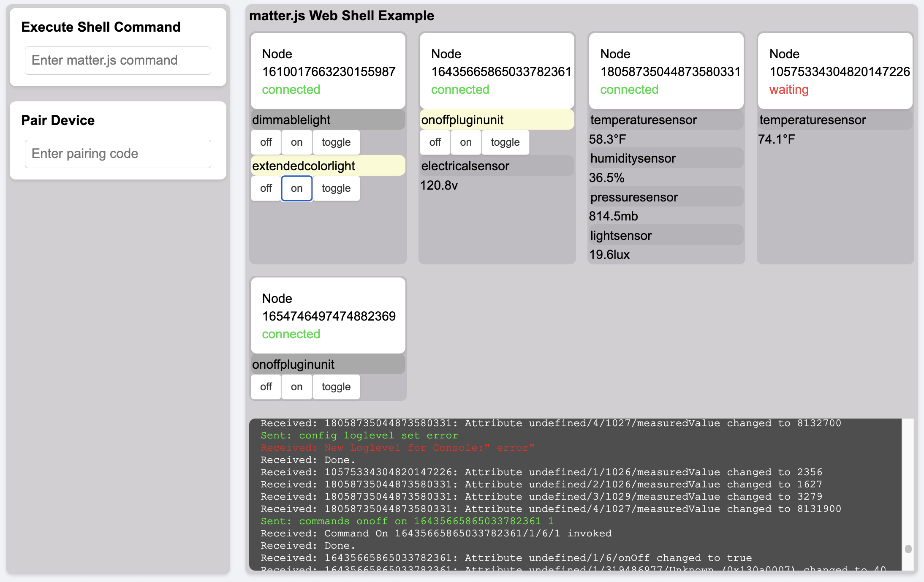Focus the pairing code input field

click(x=118, y=154)
